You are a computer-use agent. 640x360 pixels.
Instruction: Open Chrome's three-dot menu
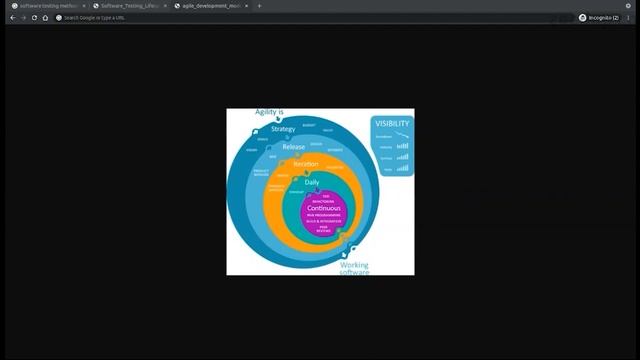click(628, 18)
